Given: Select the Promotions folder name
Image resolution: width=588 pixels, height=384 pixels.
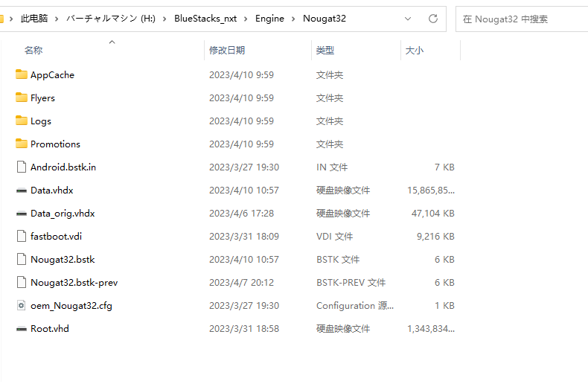Looking at the screenshot, I should pyautogui.click(x=56, y=144).
